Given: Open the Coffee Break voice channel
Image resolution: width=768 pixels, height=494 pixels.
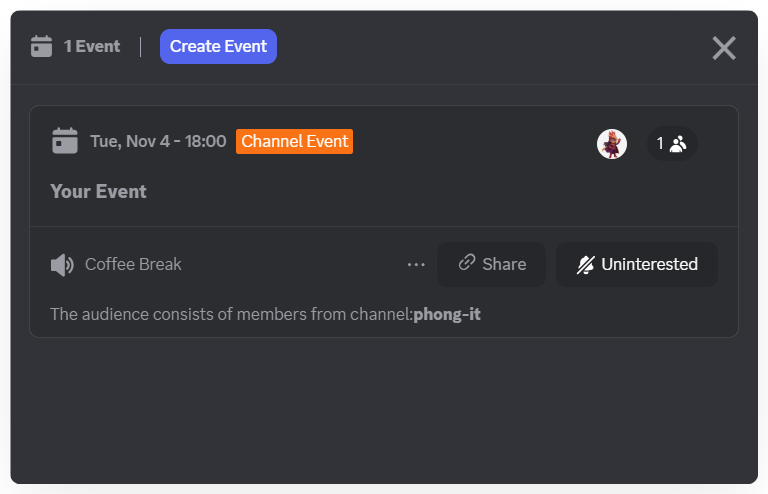Looking at the screenshot, I should click(133, 265).
